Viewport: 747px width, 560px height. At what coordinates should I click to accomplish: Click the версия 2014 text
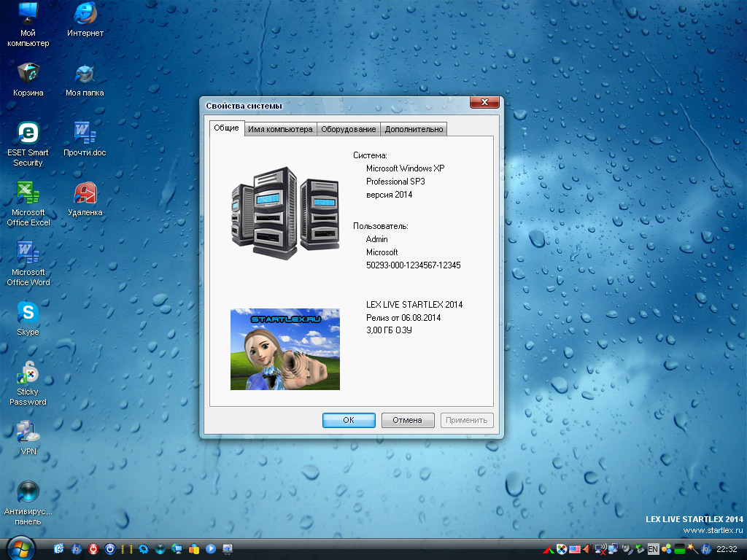[389, 194]
